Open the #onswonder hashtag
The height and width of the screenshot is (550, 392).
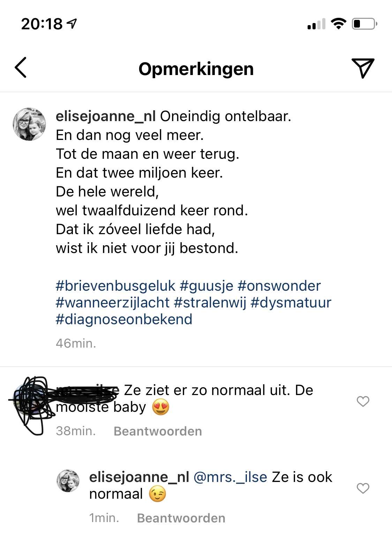[279, 286]
